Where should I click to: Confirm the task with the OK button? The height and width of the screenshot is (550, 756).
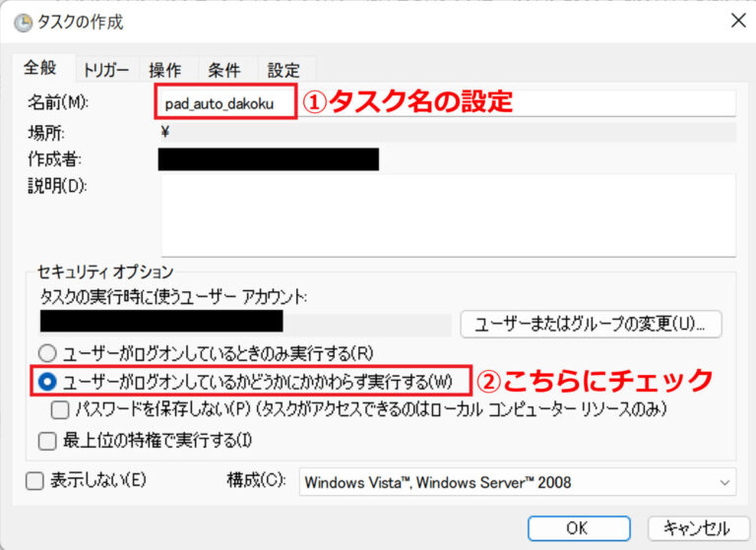click(x=577, y=528)
